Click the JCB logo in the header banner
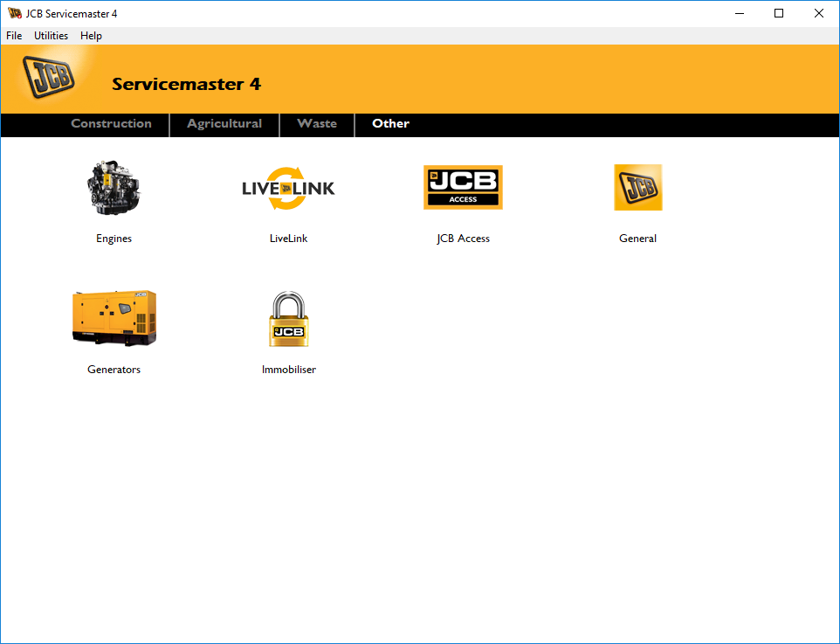This screenshot has width=840, height=644. (49, 78)
